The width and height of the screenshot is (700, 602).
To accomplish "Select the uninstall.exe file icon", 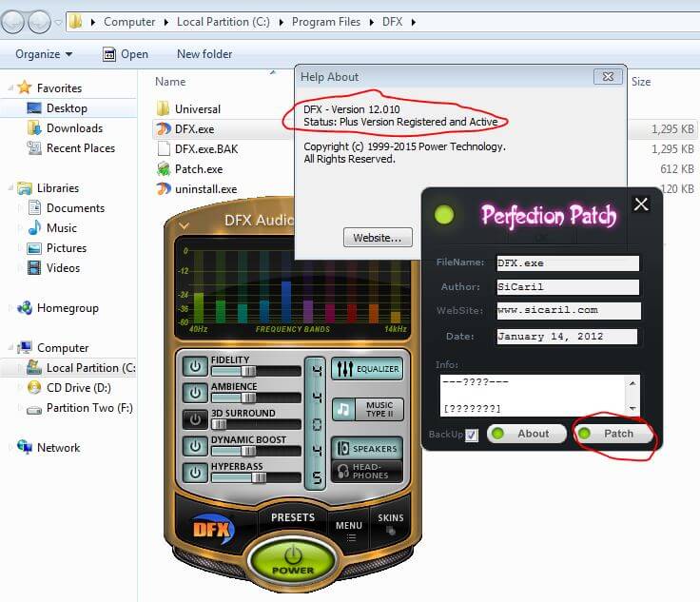I will 164,189.
